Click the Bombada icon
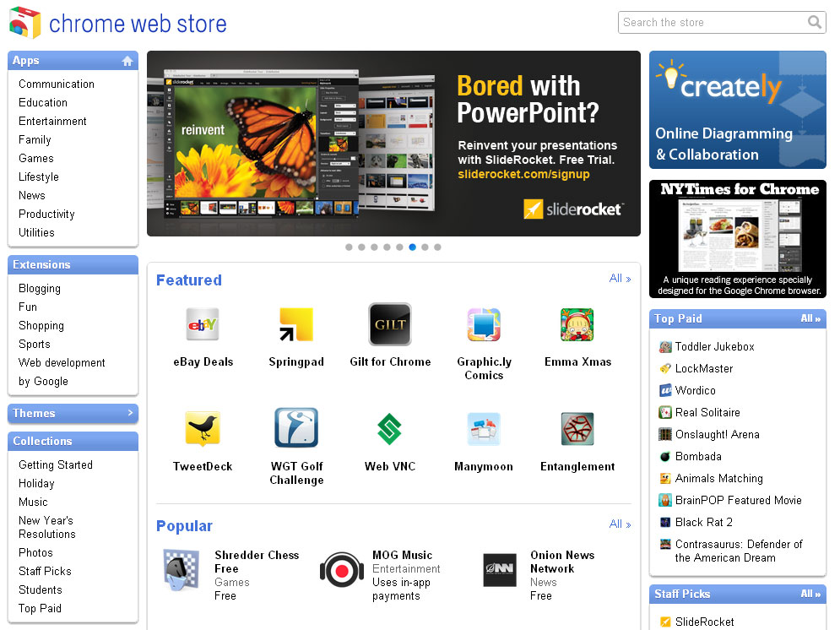 tap(665, 456)
